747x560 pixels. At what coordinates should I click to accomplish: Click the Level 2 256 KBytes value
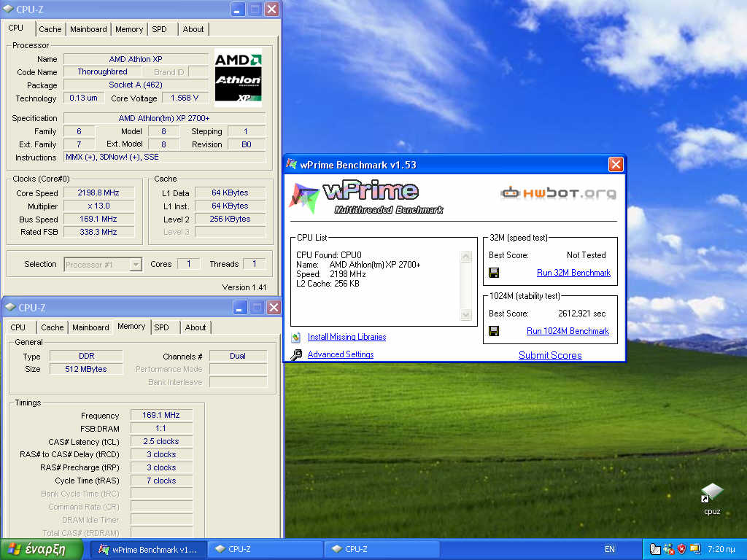click(230, 219)
